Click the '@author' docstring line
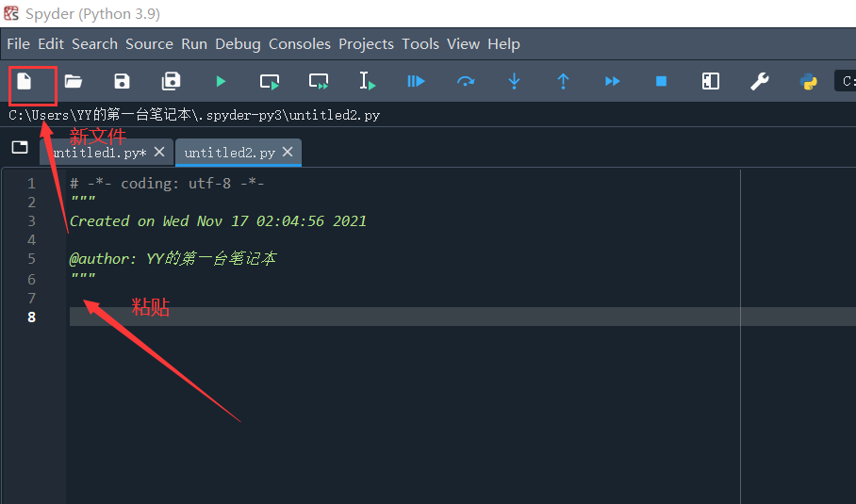The height and width of the screenshot is (504, 856). [x=173, y=258]
